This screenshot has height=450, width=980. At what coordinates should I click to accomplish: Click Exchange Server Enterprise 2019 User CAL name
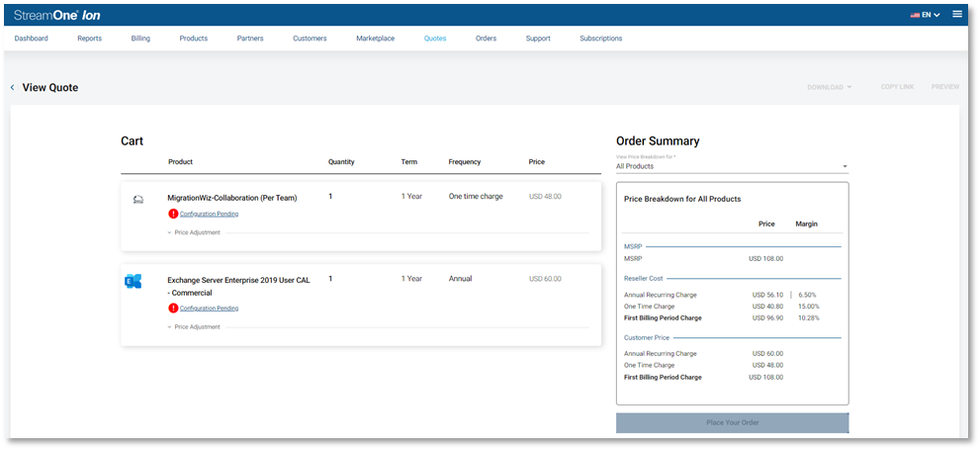point(238,286)
